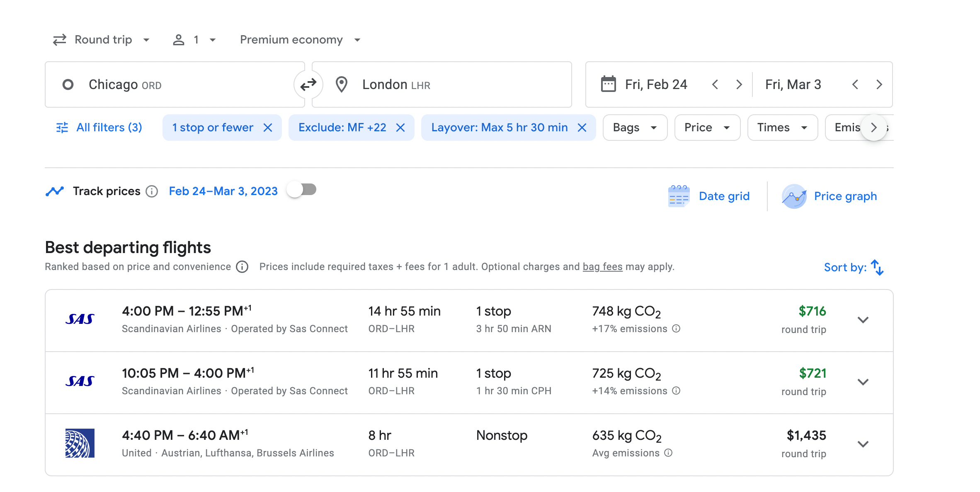Expand the $716 SAS flight details
This screenshot has height=492, width=980.
point(863,320)
